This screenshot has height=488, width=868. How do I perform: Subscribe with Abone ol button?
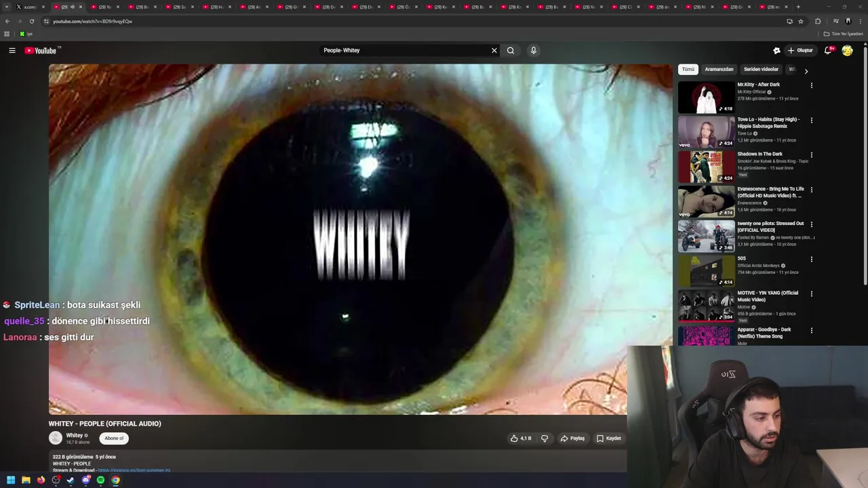coord(114,439)
